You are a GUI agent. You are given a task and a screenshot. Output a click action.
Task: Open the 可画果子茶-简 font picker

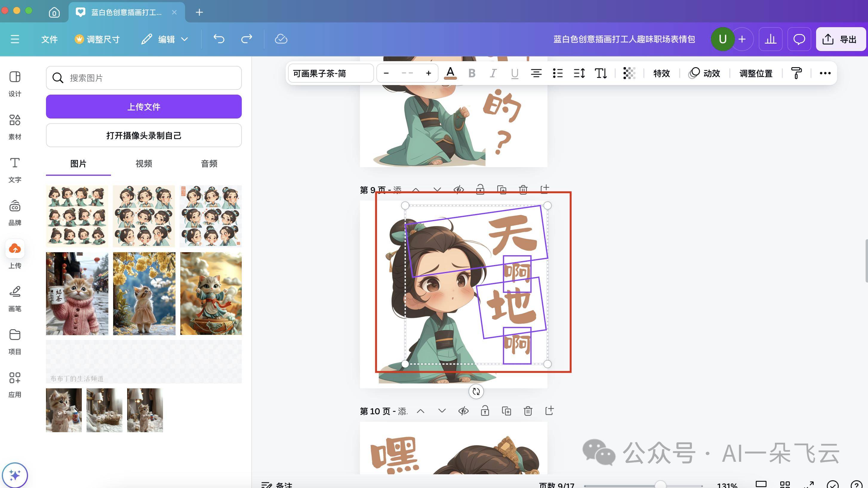330,73
